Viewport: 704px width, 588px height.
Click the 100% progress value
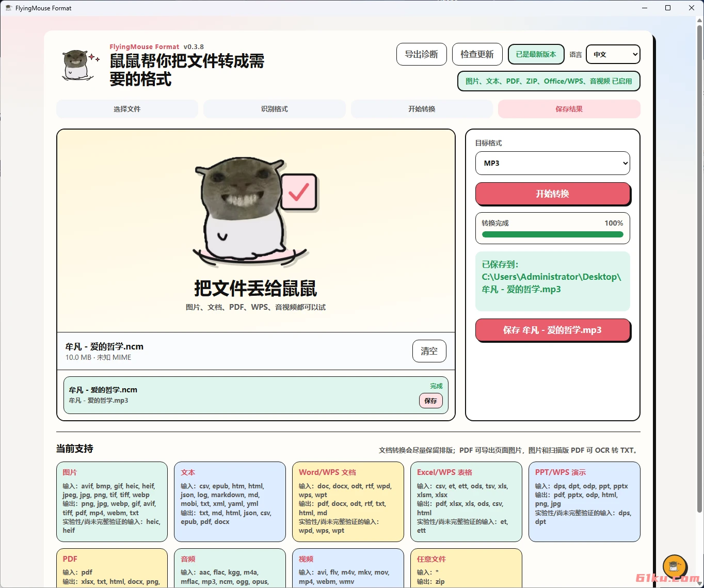tap(614, 223)
